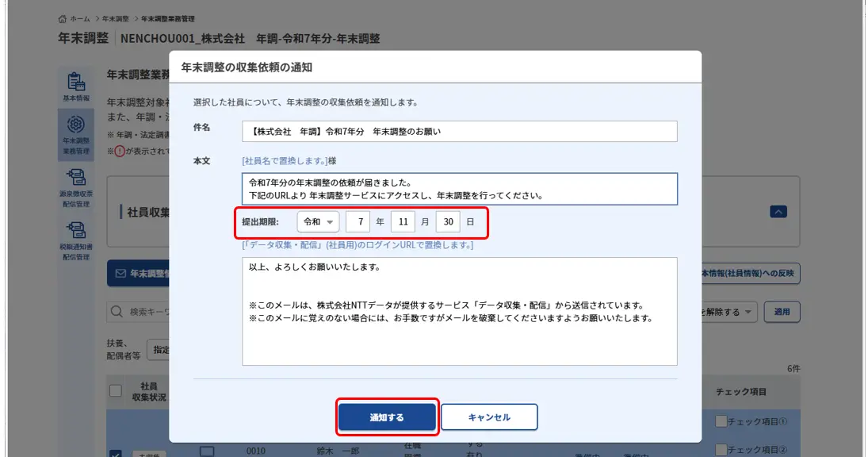Click the 件名 subject input field

click(460, 132)
